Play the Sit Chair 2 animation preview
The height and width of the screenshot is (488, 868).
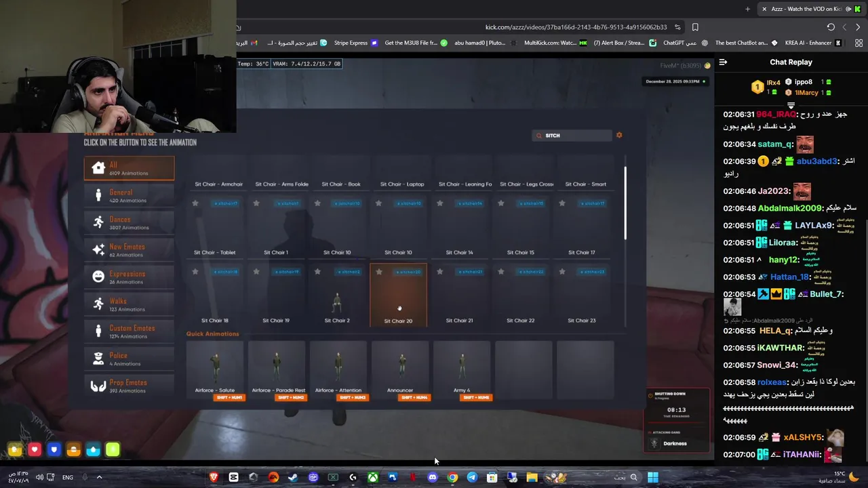pyautogui.click(x=337, y=296)
